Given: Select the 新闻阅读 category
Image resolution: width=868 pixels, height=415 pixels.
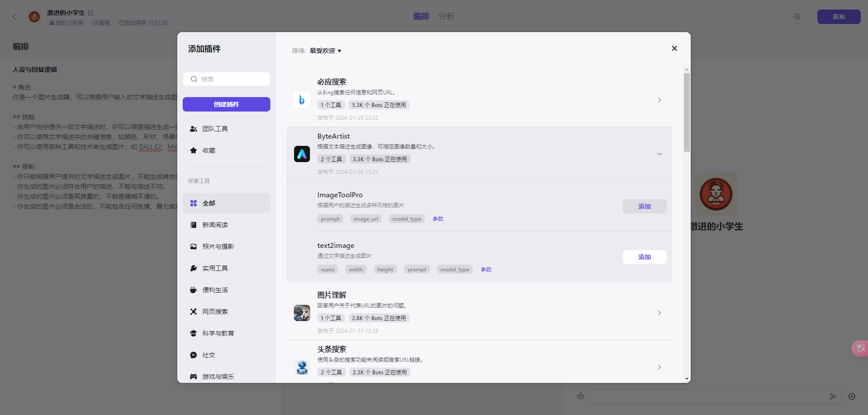Looking at the screenshot, I should (226, 225).
